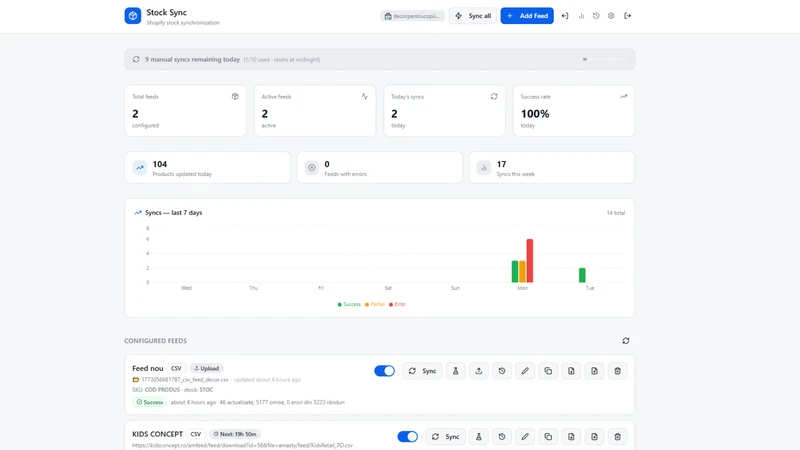800x450 pixels.
Task: Click the Products updated today trend icon
Action: (140, 167)
